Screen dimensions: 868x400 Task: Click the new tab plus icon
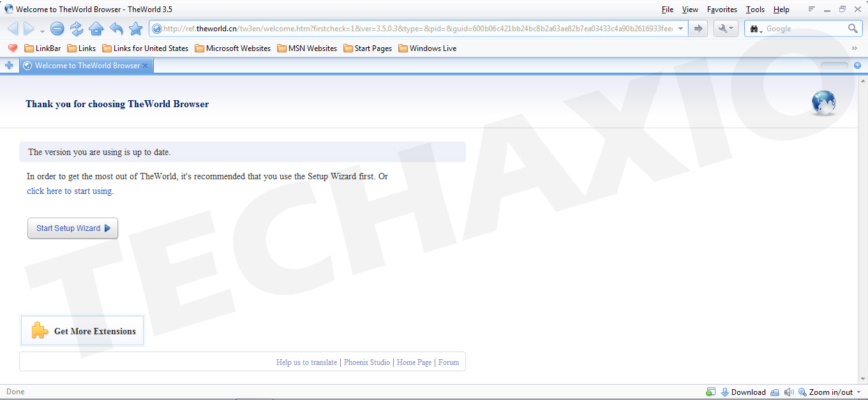(9, 65)
